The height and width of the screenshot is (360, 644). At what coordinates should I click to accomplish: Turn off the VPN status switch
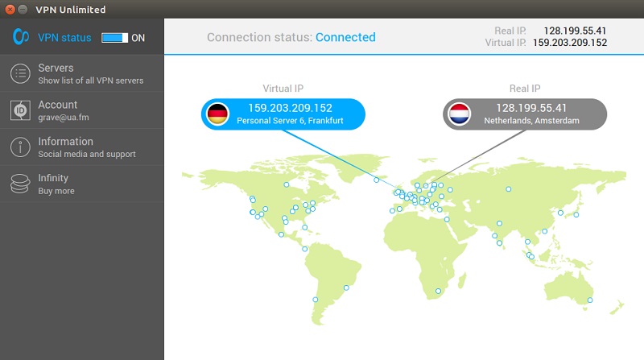tap(114, 38)
